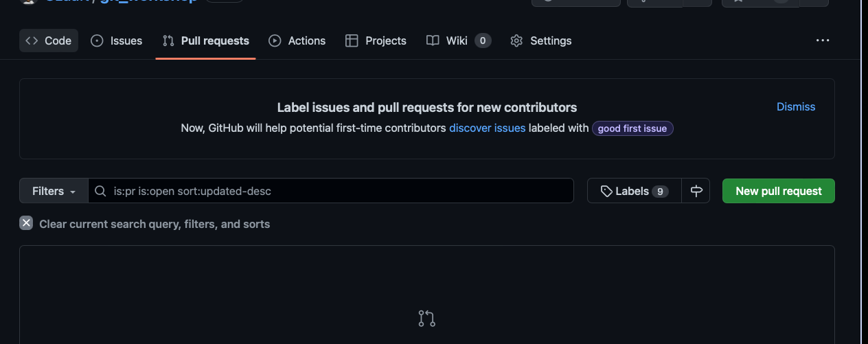Click the "good first issue" label

tap(632, 128)
